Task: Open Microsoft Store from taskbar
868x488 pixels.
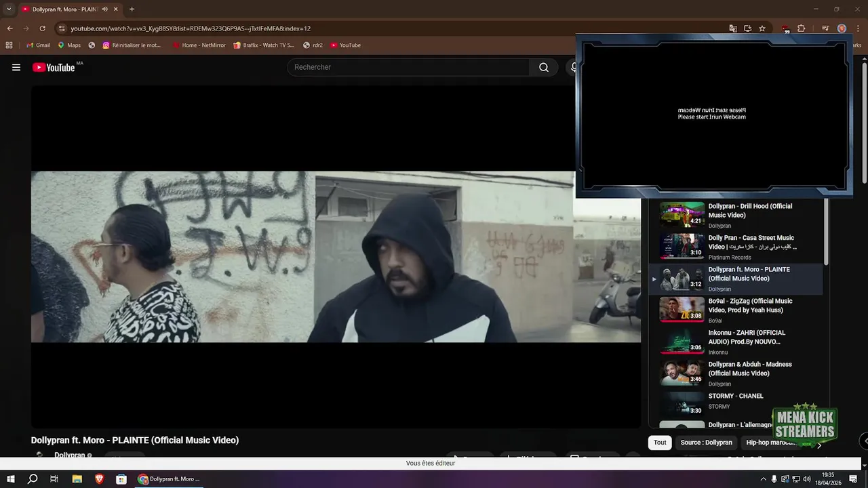Action: tap(121, 479)
